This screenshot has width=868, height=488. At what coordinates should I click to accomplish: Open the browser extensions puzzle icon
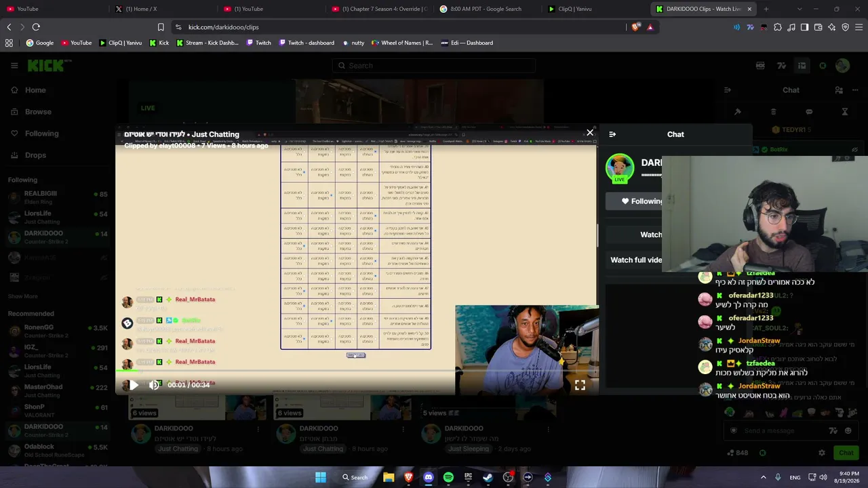pyautogui.click(x=778, y=27)
